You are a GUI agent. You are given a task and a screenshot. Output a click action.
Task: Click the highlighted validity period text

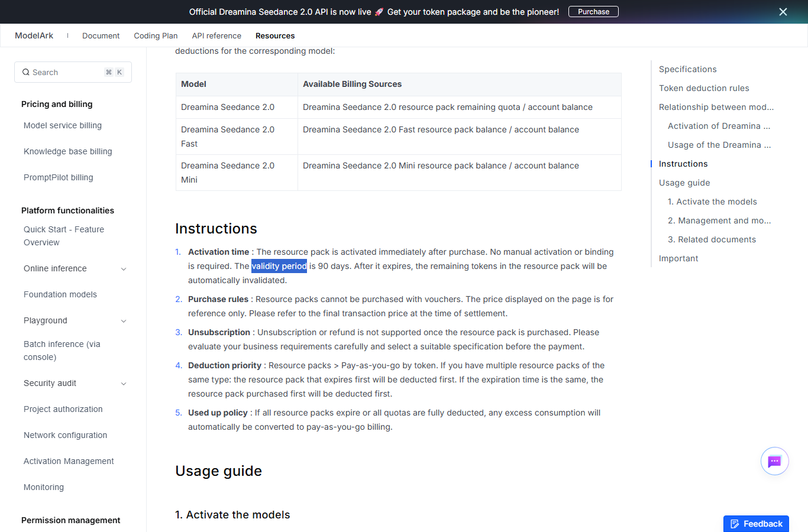point(279,266)
